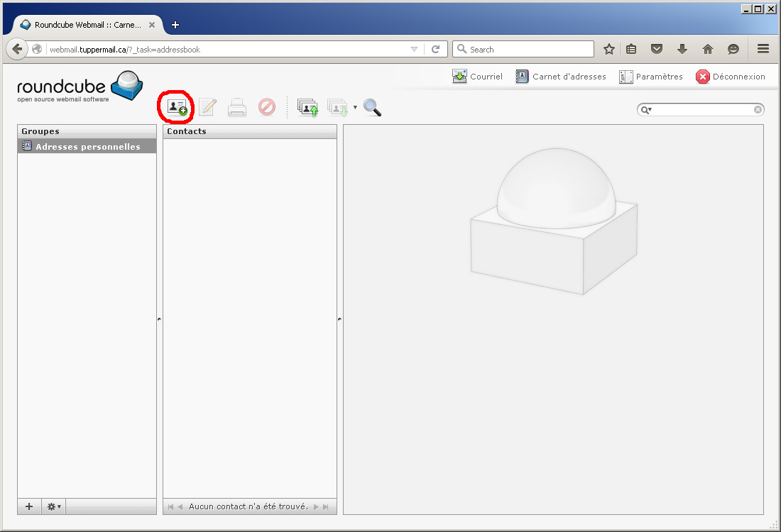Click the import contacts icon
The height and width of the screenshot is (532, 781).
pyautogui.click(x=307, y=107)
